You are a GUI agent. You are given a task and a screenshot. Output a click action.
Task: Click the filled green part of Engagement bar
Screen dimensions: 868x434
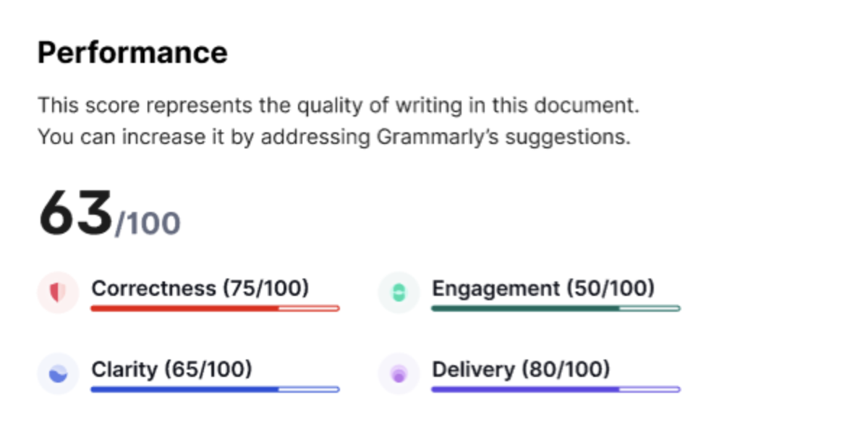click(x=525, y=308)
